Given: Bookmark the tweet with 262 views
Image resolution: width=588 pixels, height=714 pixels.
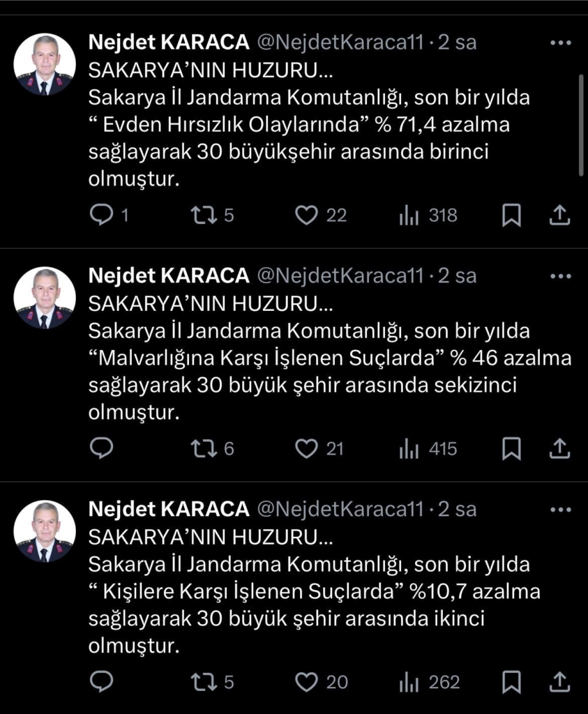Looking at the screenshot, I should point(511,682).
